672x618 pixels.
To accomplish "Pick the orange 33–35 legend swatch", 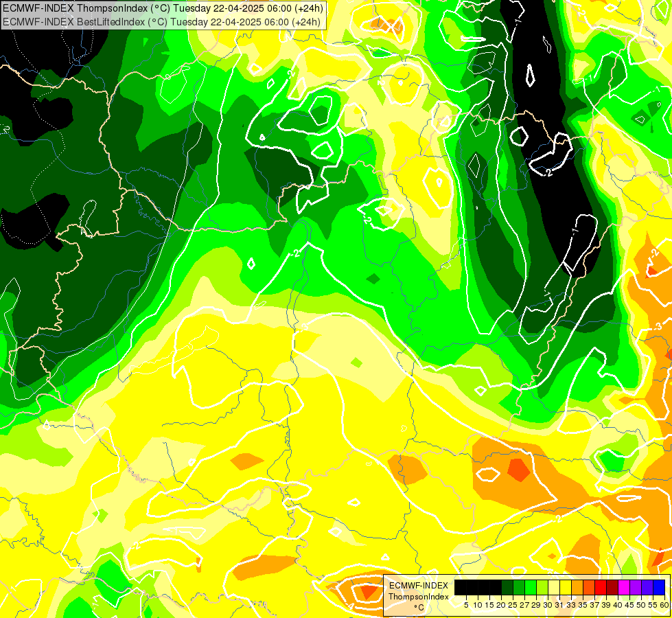I will [577, 587].
